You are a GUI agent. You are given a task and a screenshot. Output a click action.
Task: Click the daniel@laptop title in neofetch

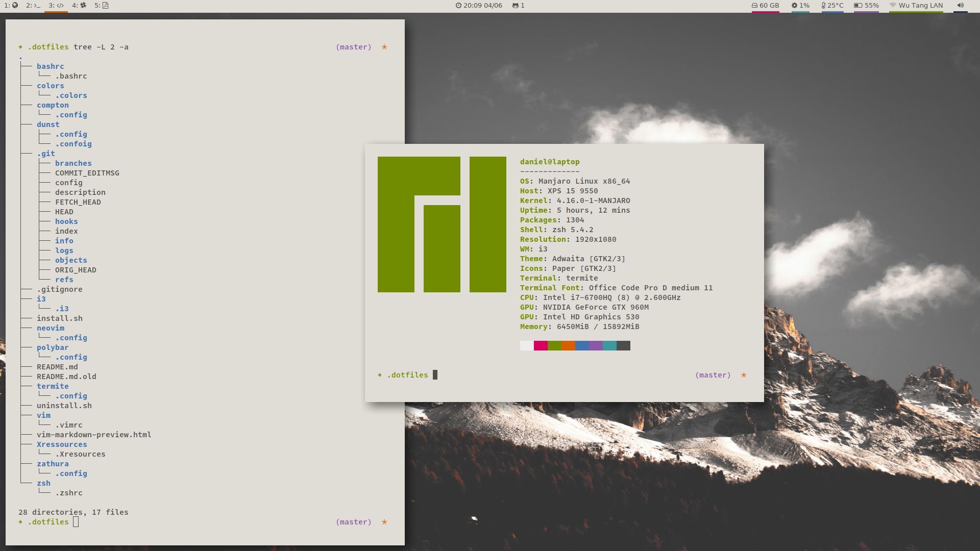550,162
